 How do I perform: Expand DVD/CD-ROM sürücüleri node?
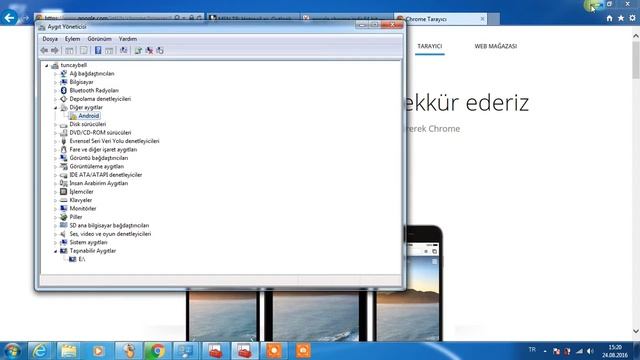point(56,133)
